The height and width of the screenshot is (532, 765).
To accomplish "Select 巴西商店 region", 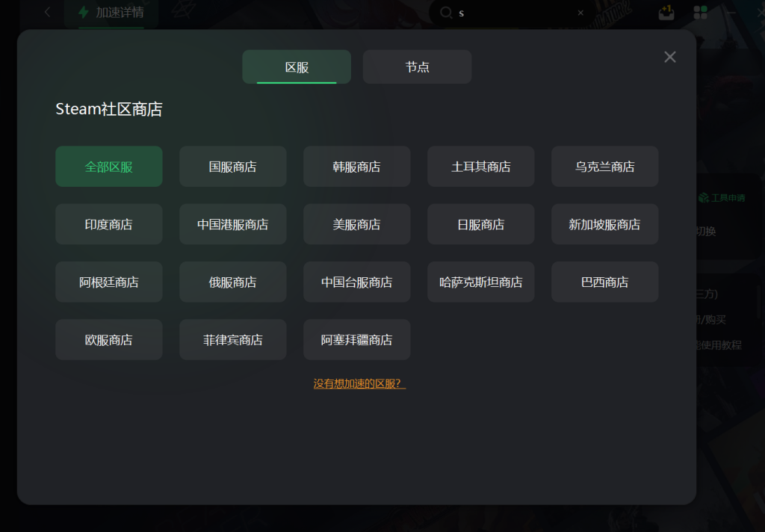I will (x=605, y=282).
